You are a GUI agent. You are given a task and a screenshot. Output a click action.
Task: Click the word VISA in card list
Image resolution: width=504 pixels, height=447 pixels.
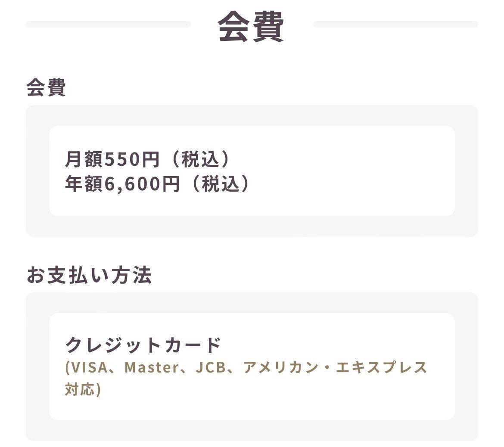pyautogui.click(x=89, y=368)
